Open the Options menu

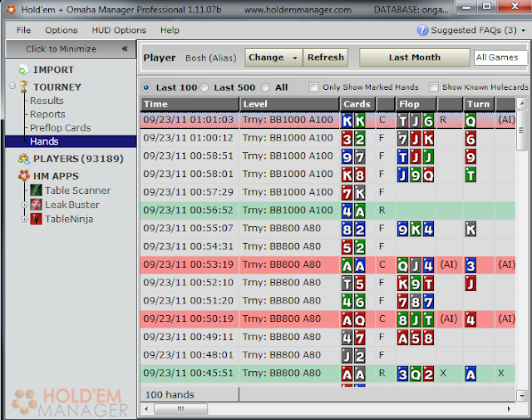click(x=61, y=30)
